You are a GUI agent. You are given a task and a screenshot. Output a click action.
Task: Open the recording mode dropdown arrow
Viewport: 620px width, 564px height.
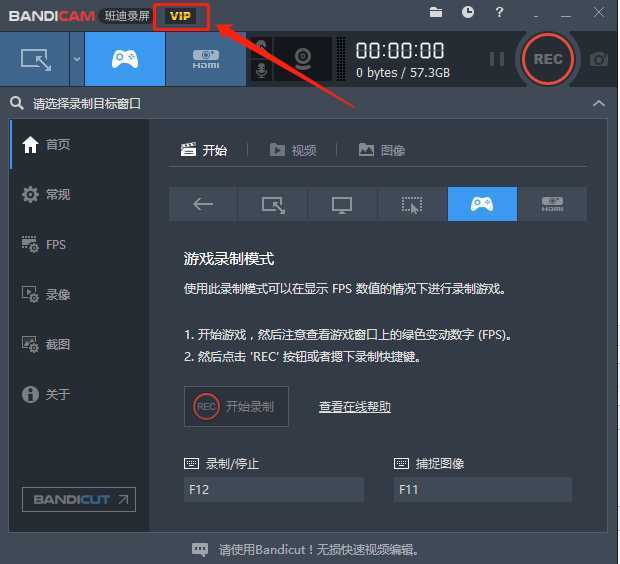pyautogui.click(x=77, y=59)
